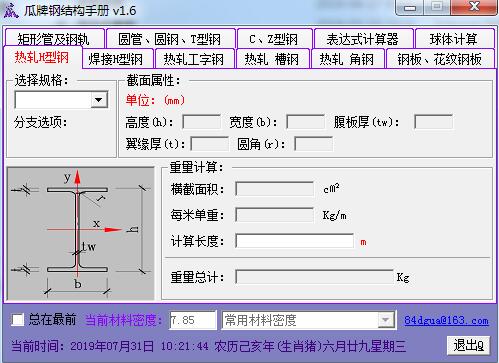Viewport: 499px width, 363px height.
Task: Click the 分支选项 label
Action: (40, 122)
